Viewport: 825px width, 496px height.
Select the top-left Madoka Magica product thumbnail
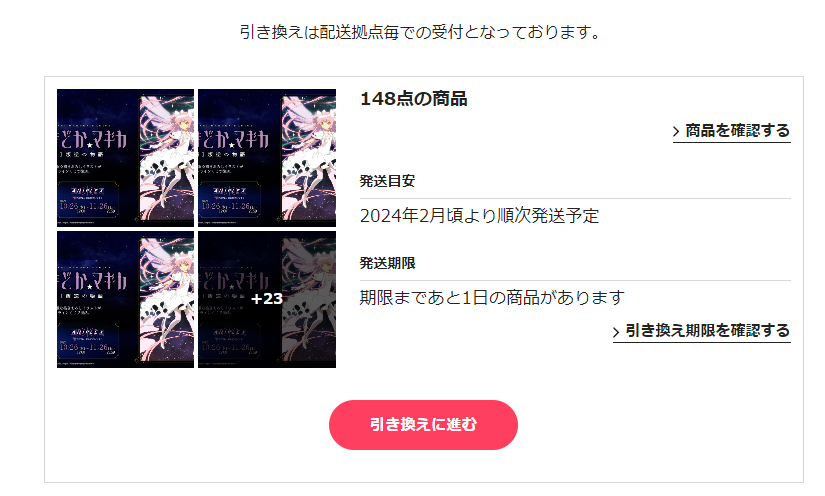[125, 158]
